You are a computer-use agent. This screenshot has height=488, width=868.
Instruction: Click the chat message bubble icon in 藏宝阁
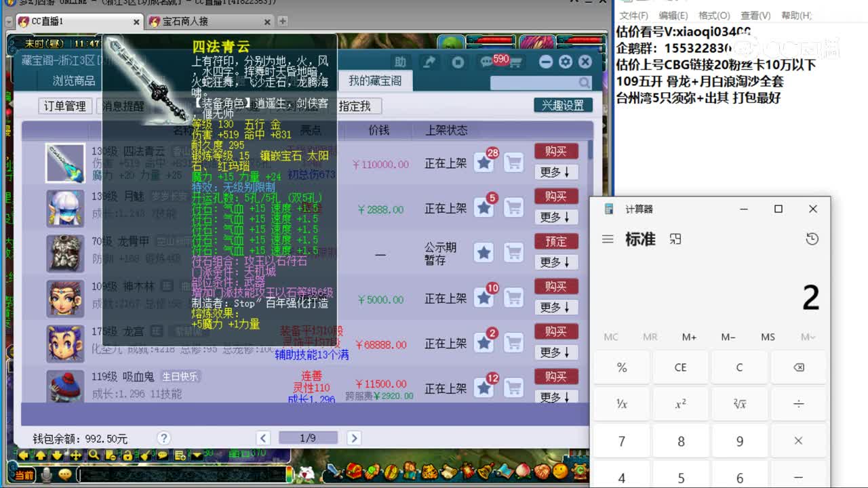[486, 61]
